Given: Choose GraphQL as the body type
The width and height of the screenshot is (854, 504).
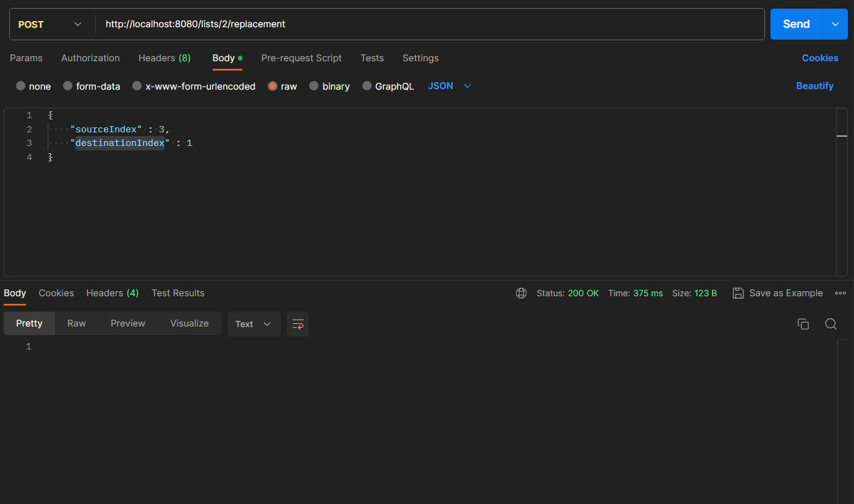Looking at the screenshot, I should click(388, 86).
